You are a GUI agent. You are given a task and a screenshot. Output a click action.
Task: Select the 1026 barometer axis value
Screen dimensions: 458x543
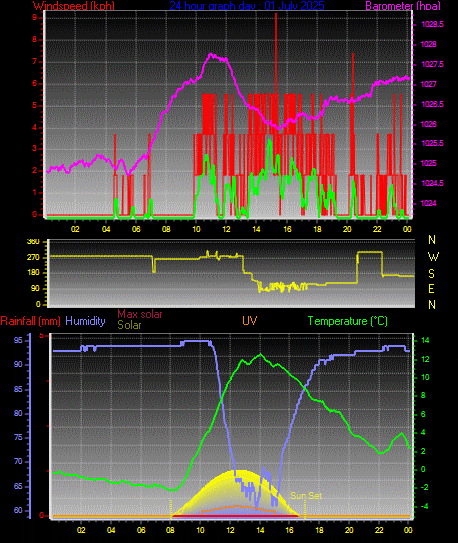pos(429,124)
